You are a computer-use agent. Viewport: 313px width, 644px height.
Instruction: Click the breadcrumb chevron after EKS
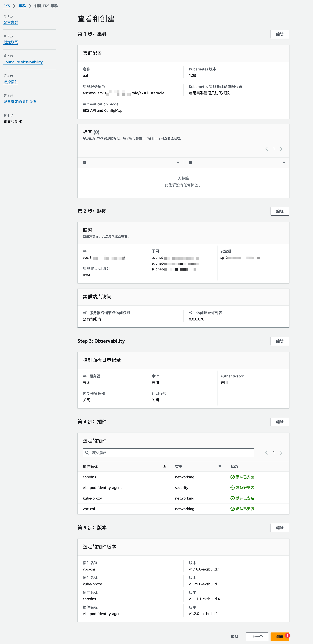(x=14, y=6)
